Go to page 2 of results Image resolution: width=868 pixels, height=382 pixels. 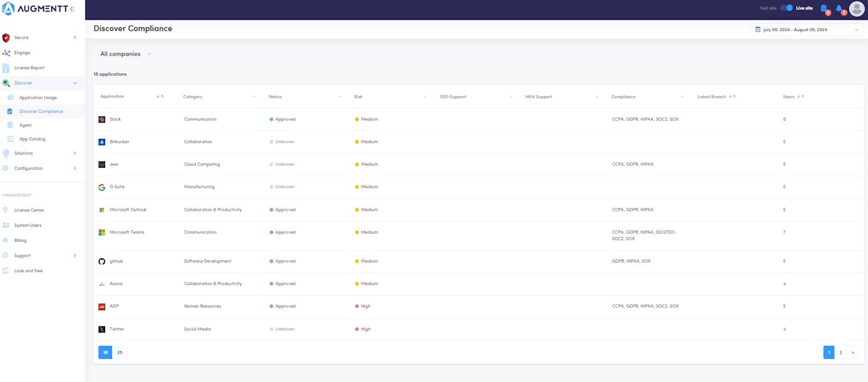[841, 352]
